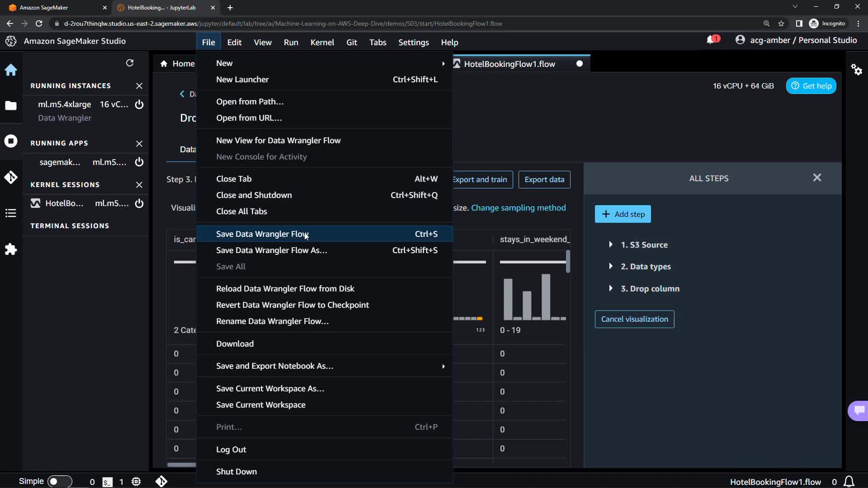Open the Home icon in left sidebar
Viewport: 868px width, 488px height.
11,70
